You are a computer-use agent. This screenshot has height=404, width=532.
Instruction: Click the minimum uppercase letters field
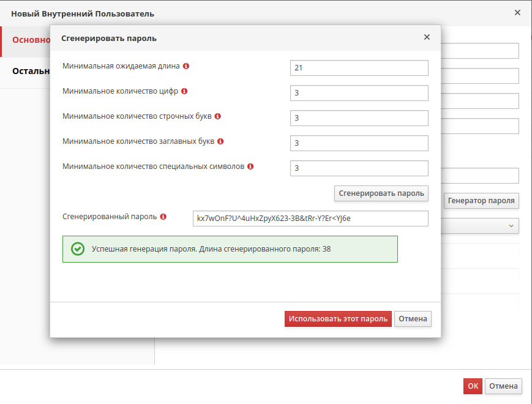tap(359, 143)
